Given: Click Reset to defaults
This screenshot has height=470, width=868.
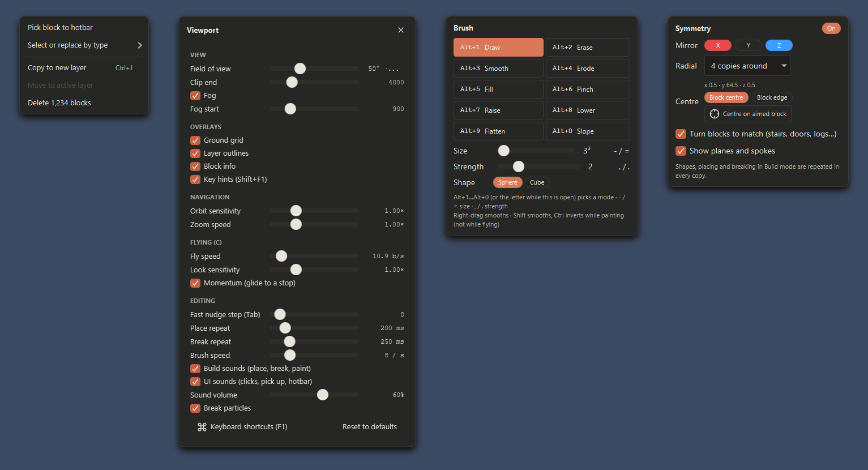Looking at the screenshot, I should coord(370,427).
